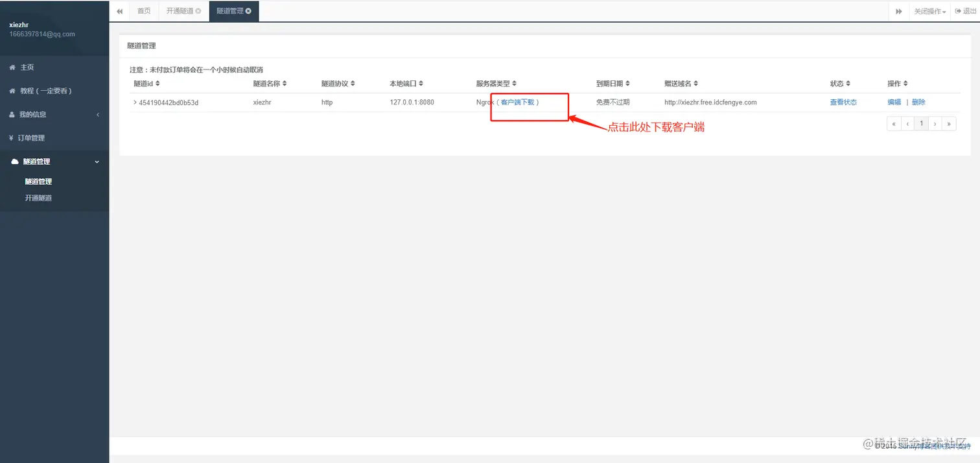This screenshot has height=463, width=980.
Task: Sort by 状态 column
Action: [840, 84]
